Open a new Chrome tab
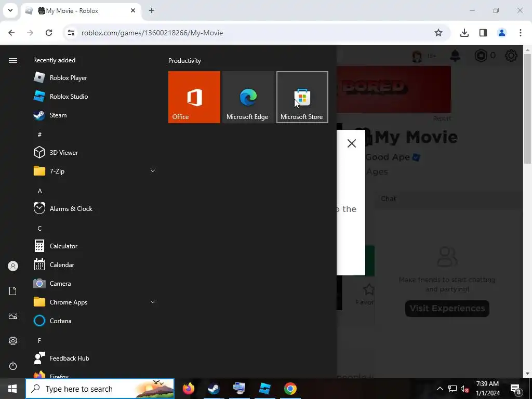The width and height of the screenshot is (532, 399). click(x=152, y=10)
